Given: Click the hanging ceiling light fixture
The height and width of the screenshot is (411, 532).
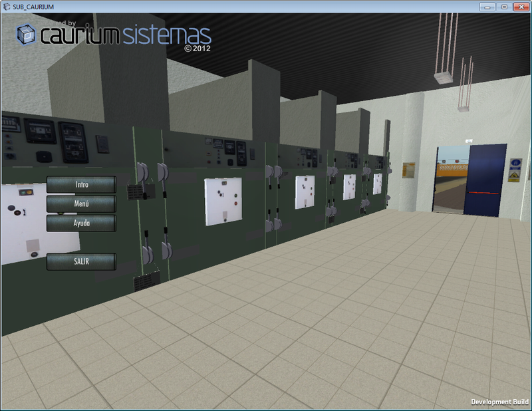Looking at the screenshot, I should tap(442, 76).
